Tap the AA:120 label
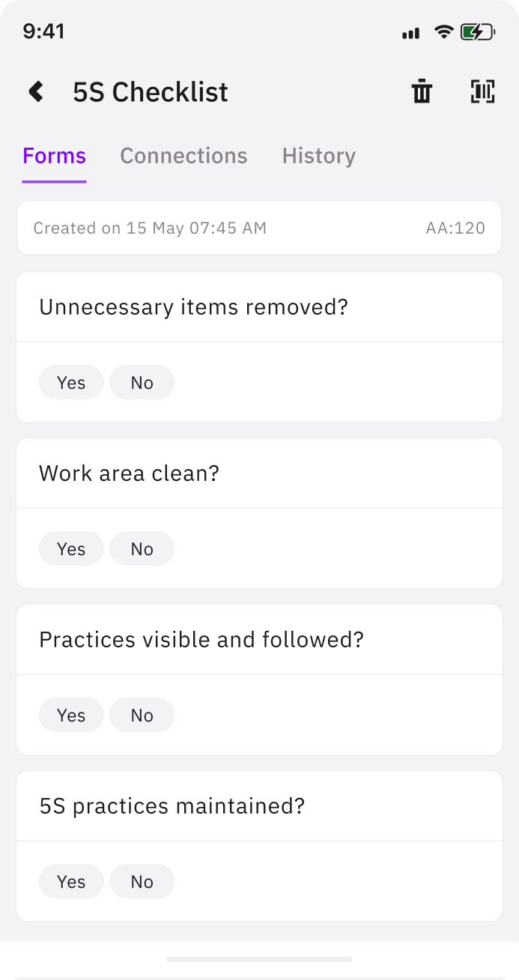Screen dimensions: 519x980 click(456, 228)
